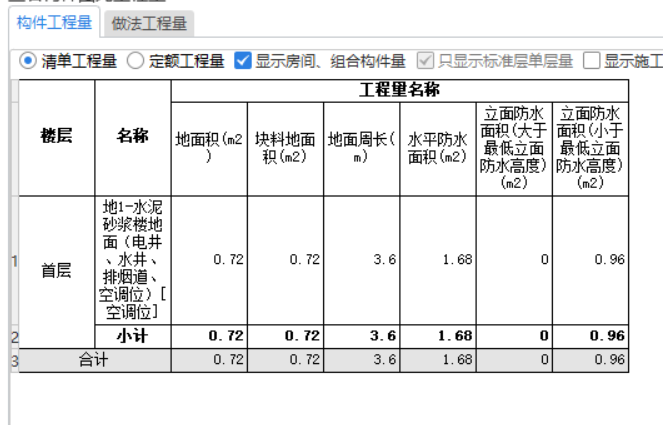Open the 做法工程量 tab
This screenshot has height=425, width=663.
[149, 24]
